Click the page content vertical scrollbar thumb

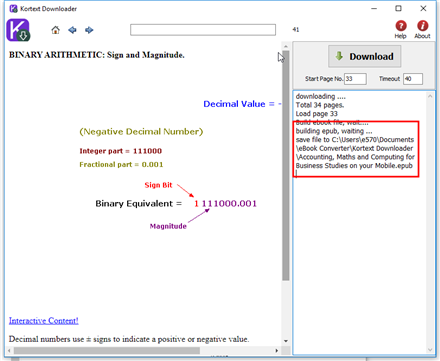point(286,165)
